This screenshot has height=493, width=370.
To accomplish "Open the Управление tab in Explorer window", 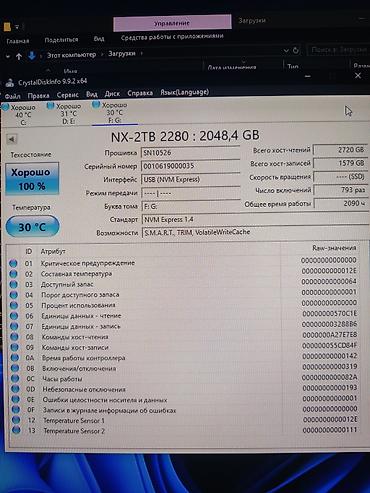I will (172, 23).
